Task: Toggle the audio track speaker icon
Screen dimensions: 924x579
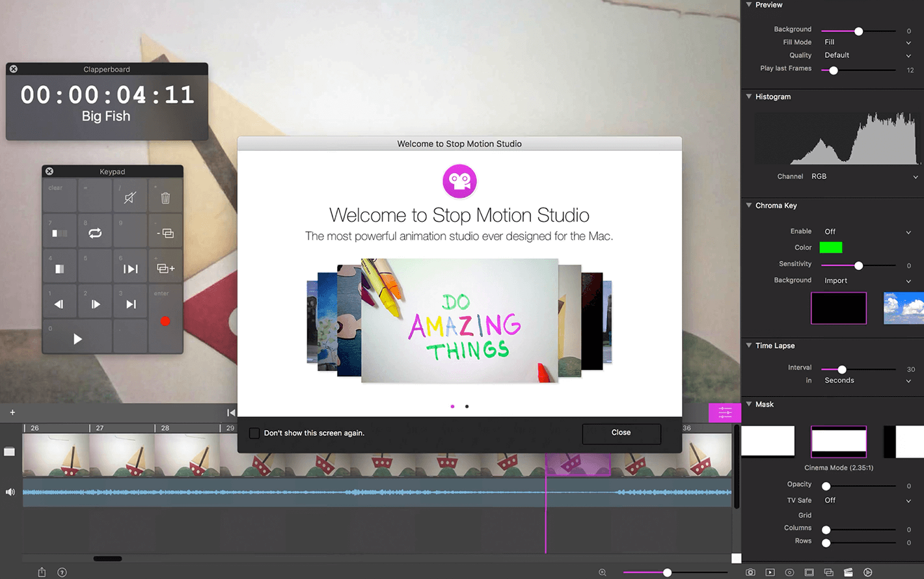Action: 10,492
